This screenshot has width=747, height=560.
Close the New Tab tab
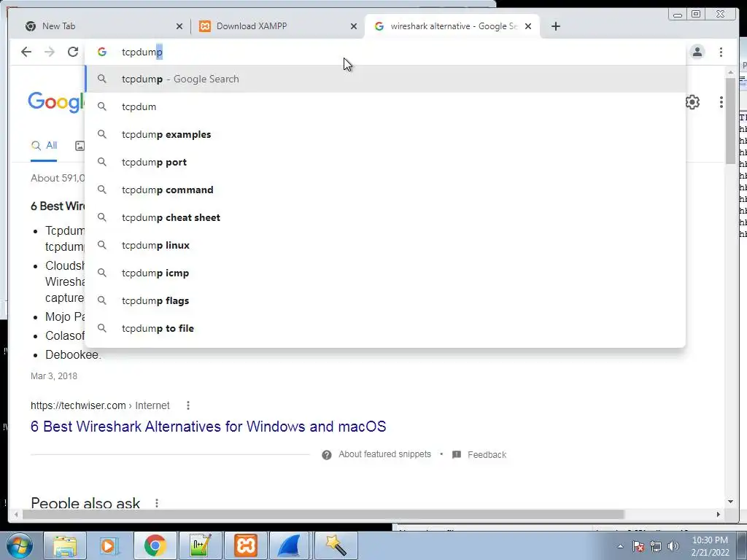pyautogui.click(x=179, y=27)
